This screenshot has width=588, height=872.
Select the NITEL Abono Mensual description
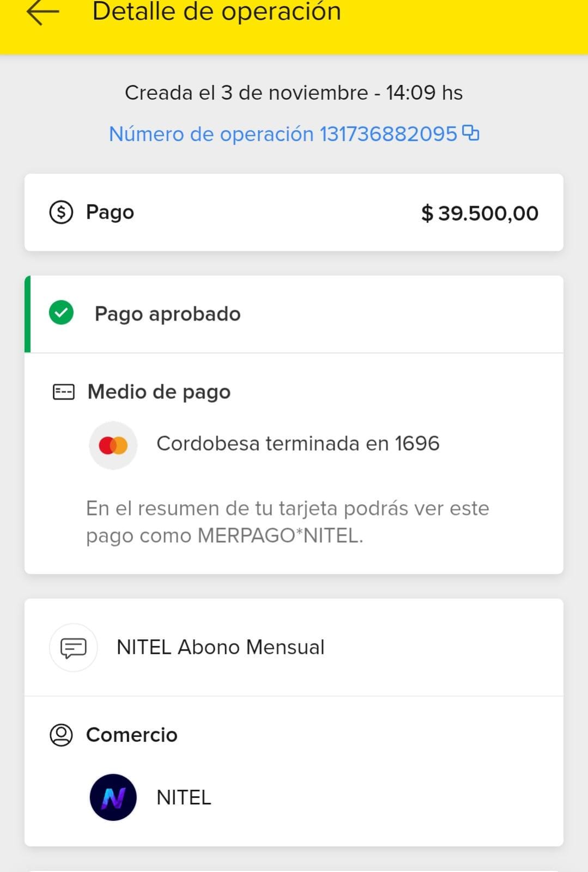coord(220,647)
